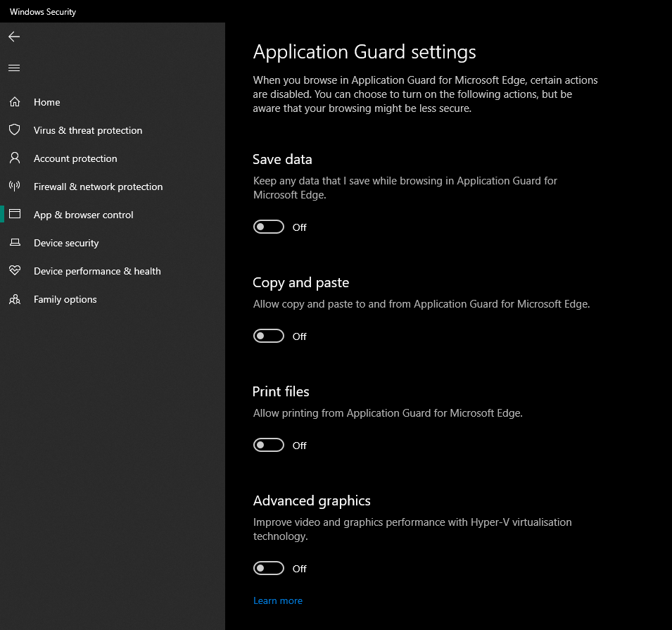Open the Learn more link
The width and height of the screenshot is (672, 630).
(277, 600)
